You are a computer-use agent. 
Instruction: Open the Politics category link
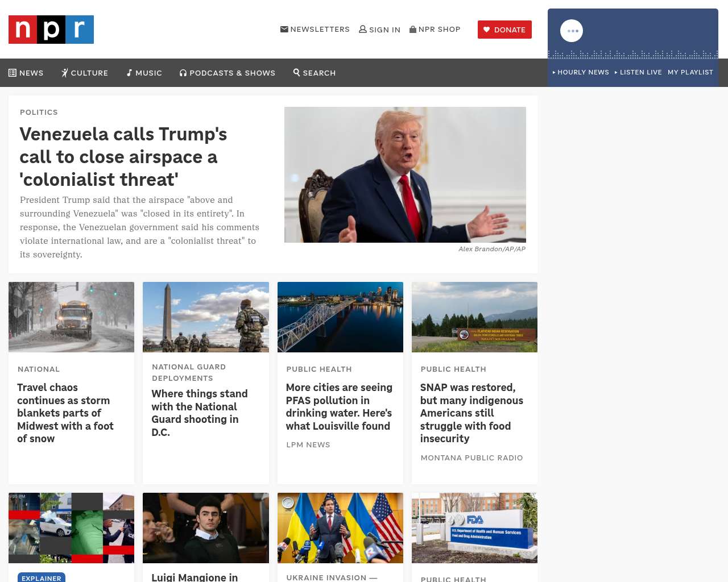pos(39,112)
